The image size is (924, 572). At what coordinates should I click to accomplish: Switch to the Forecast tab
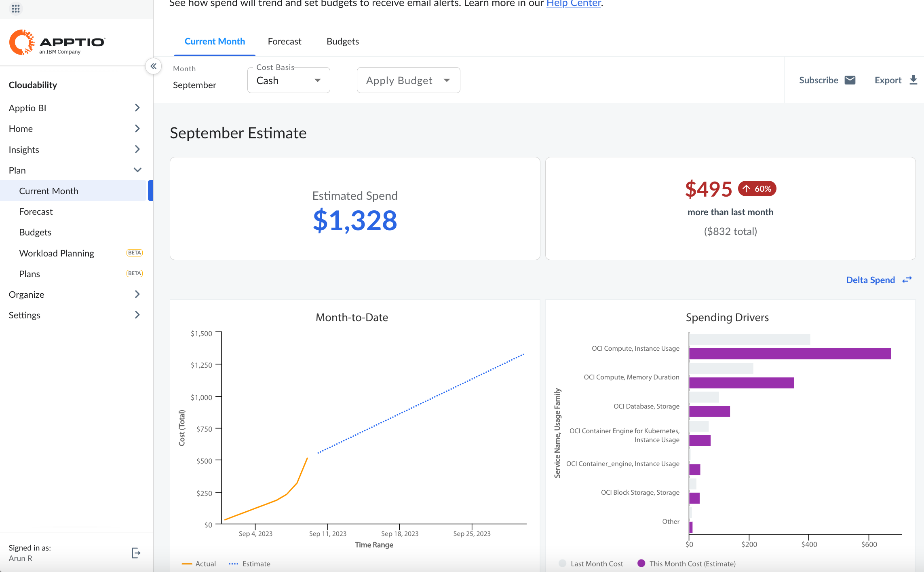tap(284, 41)
